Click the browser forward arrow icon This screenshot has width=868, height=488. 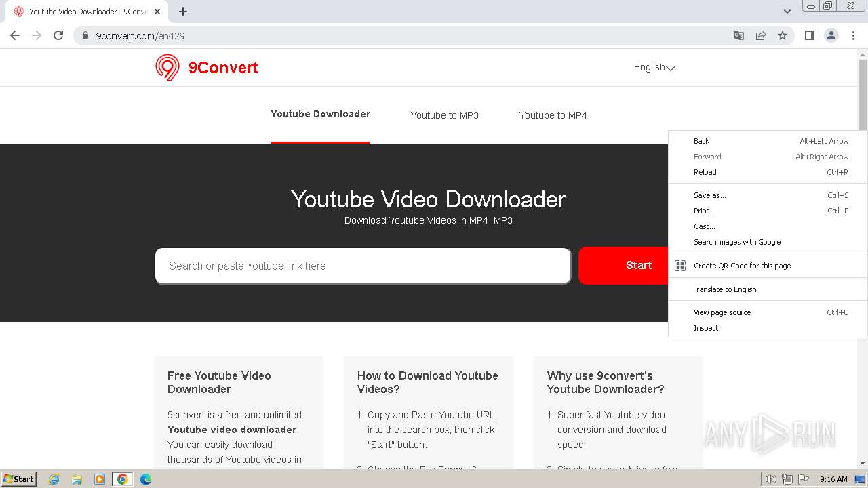(37, 35)
